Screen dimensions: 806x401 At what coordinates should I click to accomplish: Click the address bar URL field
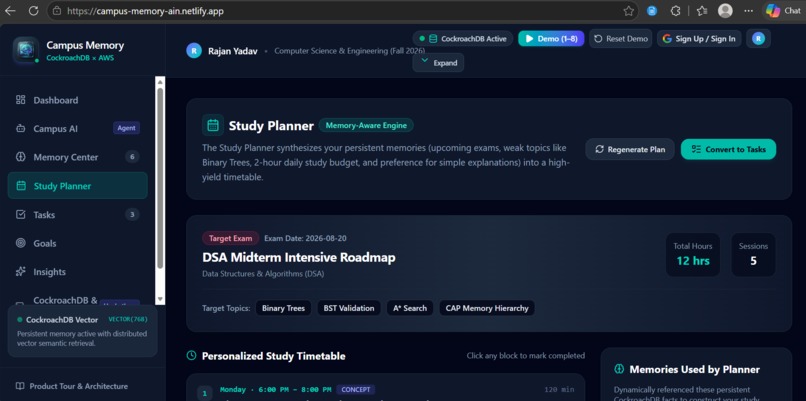(x=342, y=11)
